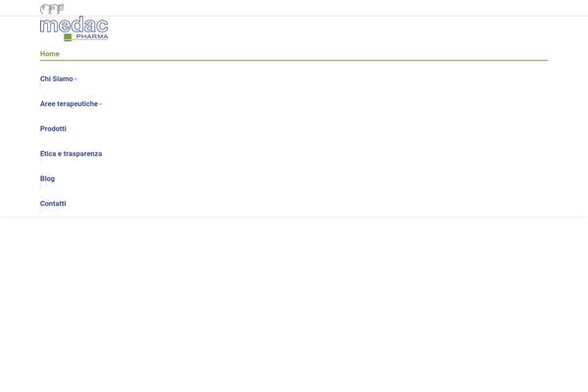Open the Home menu item
This screenshot has height=392, width=588.
[x=50, y=54]
